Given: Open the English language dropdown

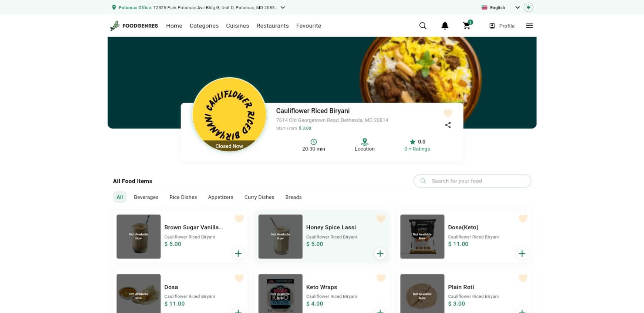Looking at the screenshot, I should point(517,7).
